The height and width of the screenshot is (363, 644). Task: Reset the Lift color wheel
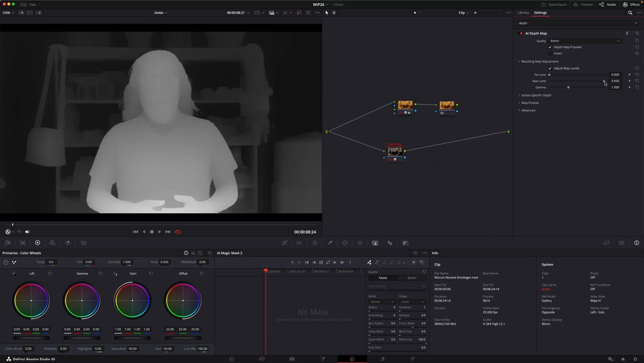tap(50, 273)
